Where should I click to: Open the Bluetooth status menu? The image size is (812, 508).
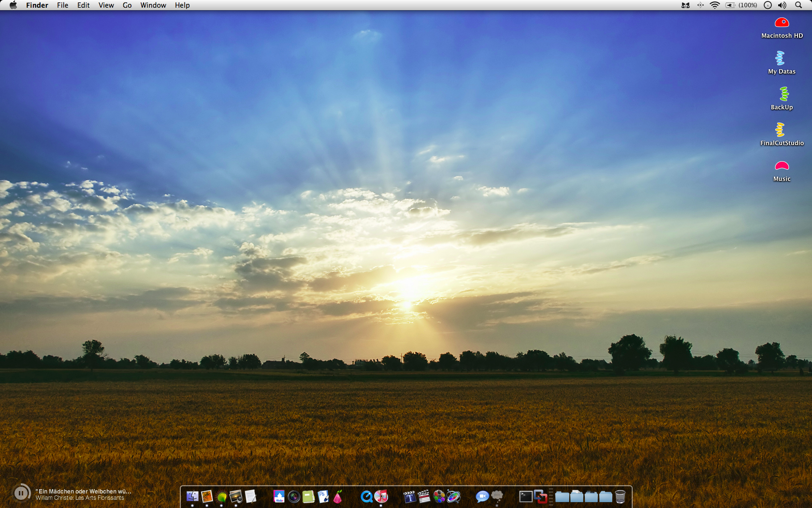pos(700,5)
